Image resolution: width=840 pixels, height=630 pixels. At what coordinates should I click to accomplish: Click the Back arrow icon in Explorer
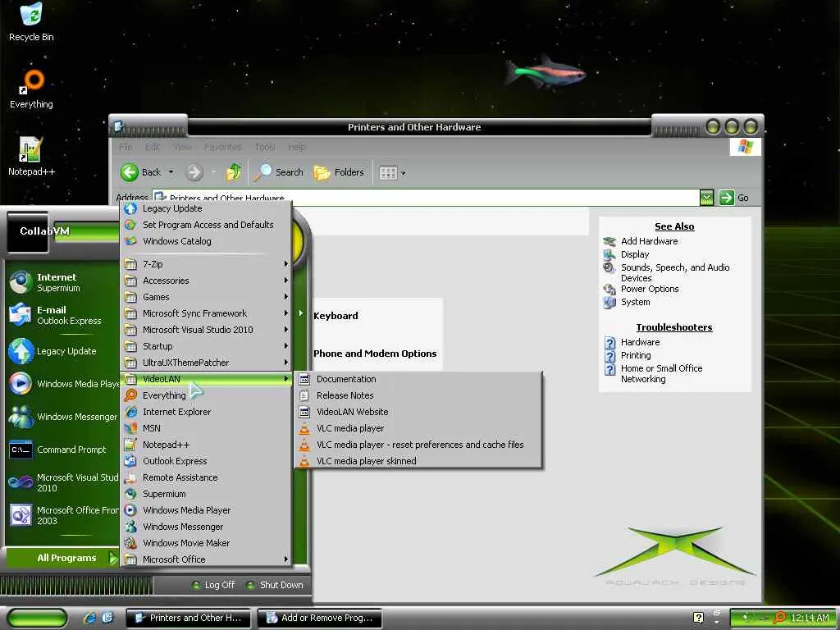click(129, 172)
